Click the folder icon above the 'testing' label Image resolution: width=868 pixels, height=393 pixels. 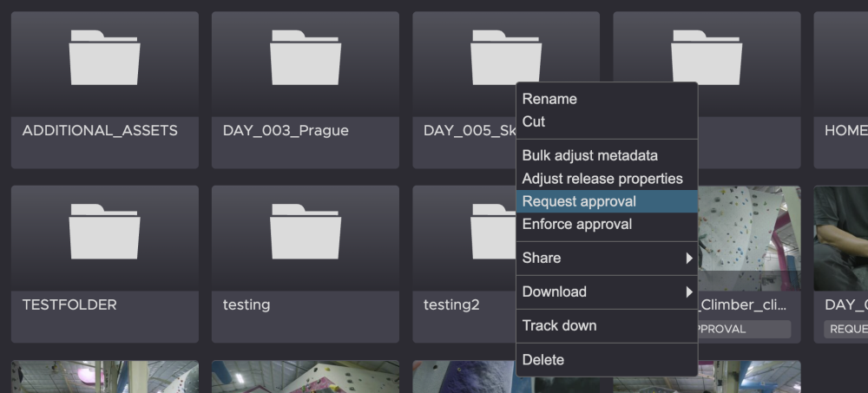[305, 232]
